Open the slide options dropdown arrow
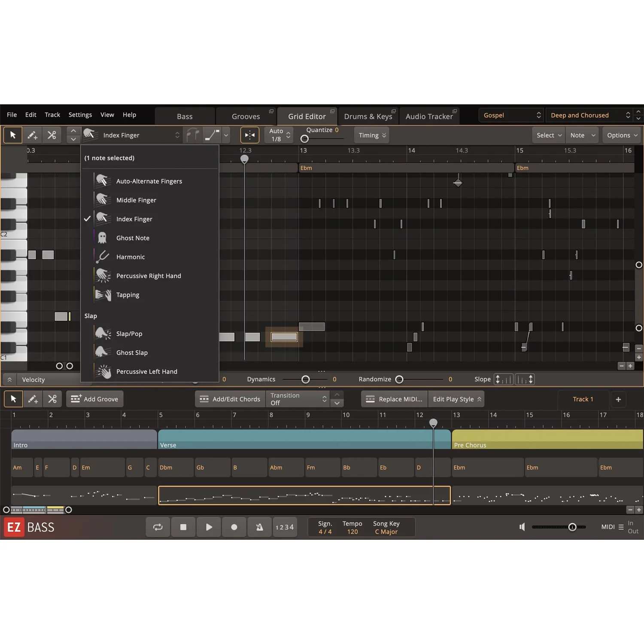Image resolution: width=644 pixels, height=644 pixels. [226, 135]
